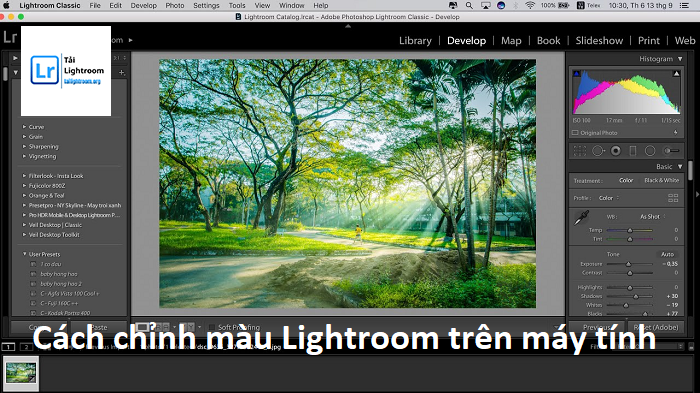Toggle shadow clipping indicator in histogram
The image size is (700, 393).
tap(576, 74)
